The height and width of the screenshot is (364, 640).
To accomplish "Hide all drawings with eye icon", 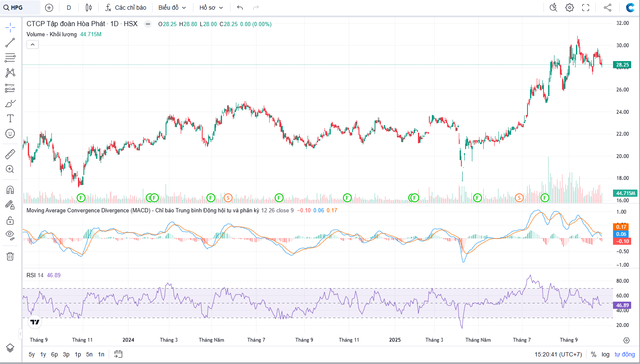I will click(10, 235).
